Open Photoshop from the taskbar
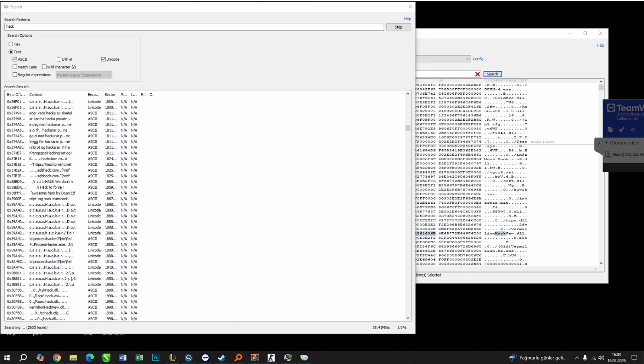This screenshot has height=364, width=644. coord(156,358)
